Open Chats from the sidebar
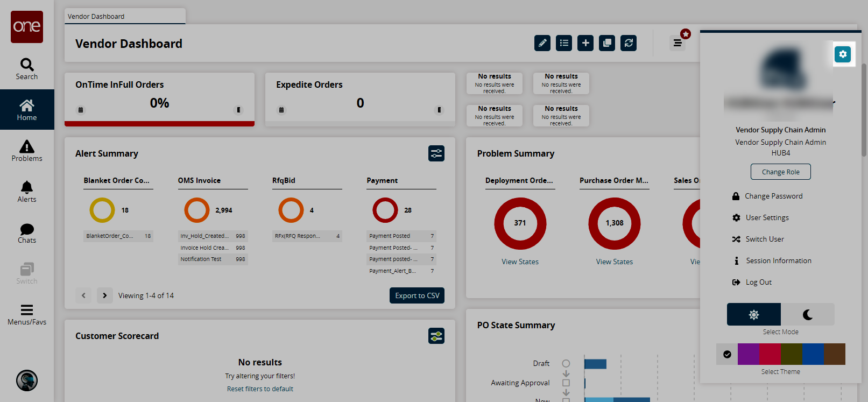The image size is (868, 402). click(27, 233)
